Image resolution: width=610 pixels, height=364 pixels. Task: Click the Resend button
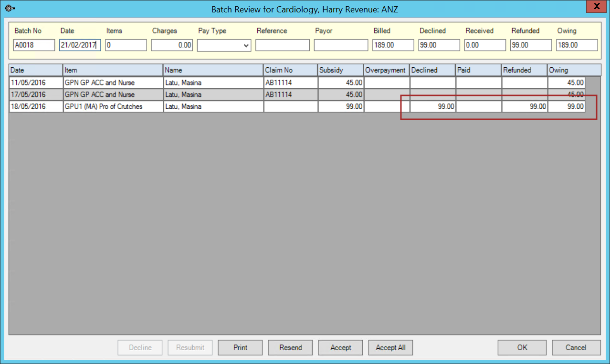tap(290, 347)
